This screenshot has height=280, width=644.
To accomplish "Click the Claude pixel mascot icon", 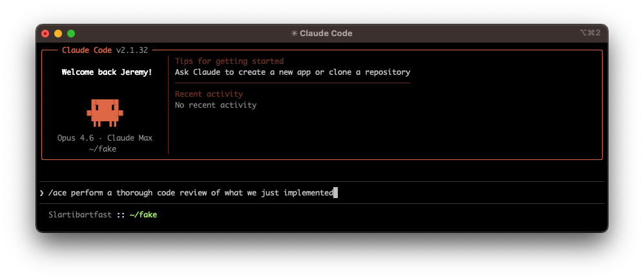I will (x=105, y=112).
